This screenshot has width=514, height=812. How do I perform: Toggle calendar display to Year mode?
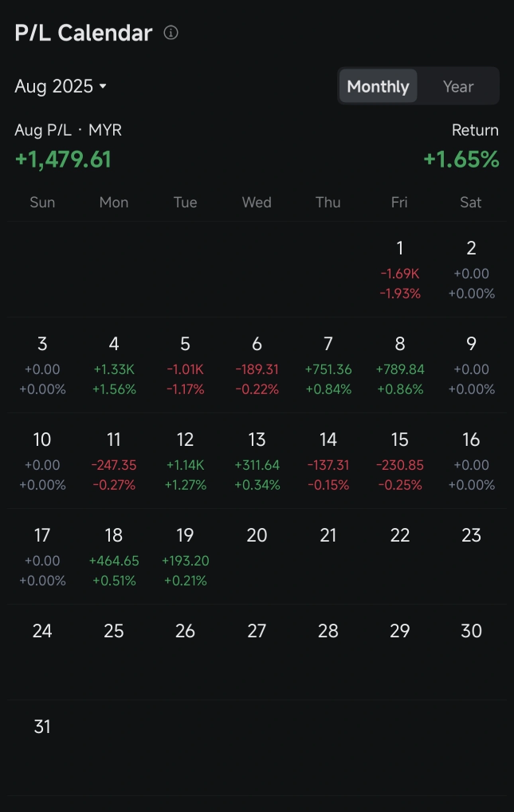tap(457, 85)
